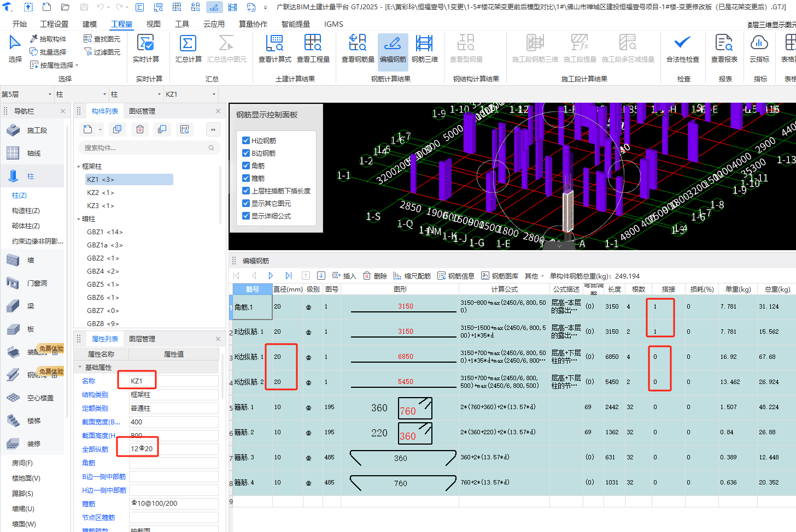This screenshot has height=532, width=796.
Task: Switch to 建模 ribbon tab
Action: (90, 24)
